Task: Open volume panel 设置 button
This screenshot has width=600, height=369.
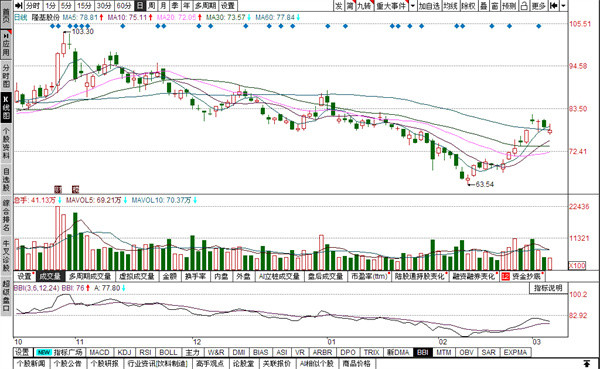Action: pyautogui.click(x=24, y=276)
